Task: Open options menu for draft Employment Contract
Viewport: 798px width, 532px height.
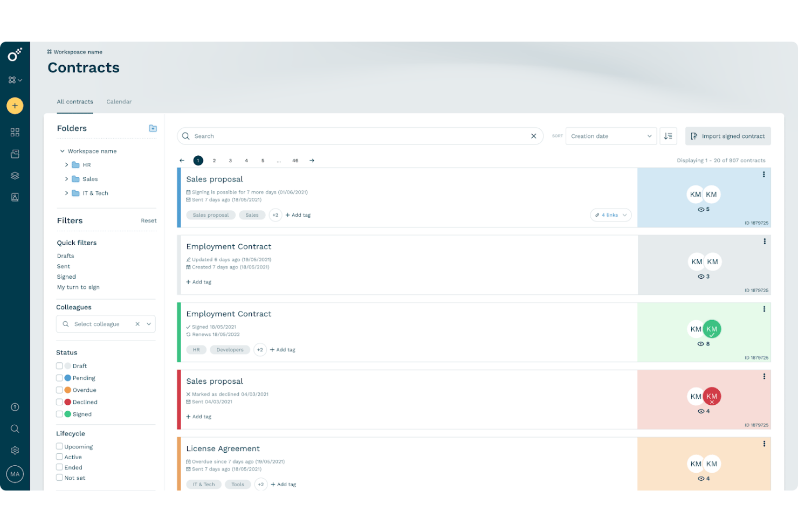Action: pyautogui.click(x=764, y=241)
